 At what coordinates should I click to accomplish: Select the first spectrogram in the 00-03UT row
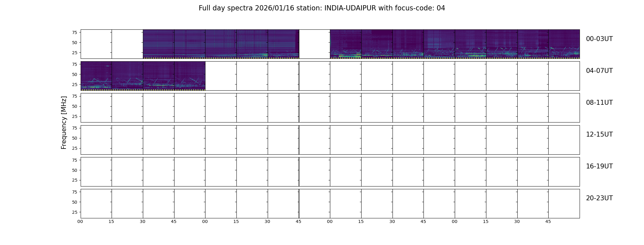[x=159, y=44]
